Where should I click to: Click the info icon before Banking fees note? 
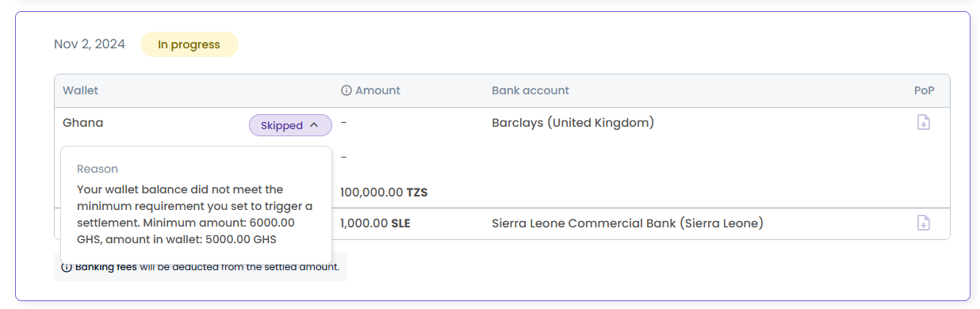[67, 267]
